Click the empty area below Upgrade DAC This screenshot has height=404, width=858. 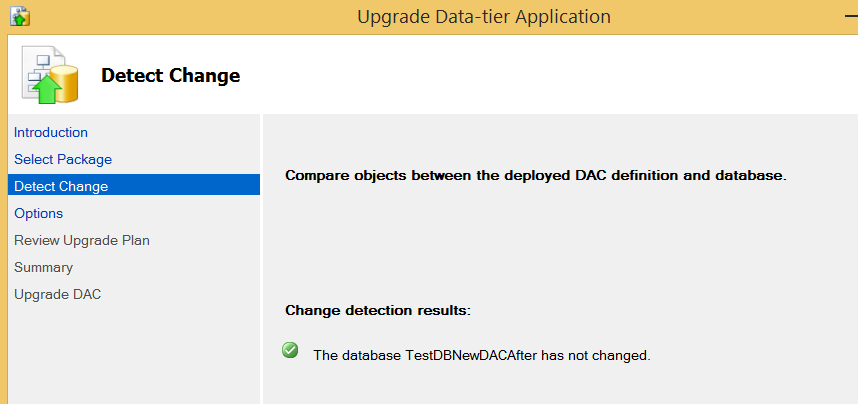coord(134,353)
